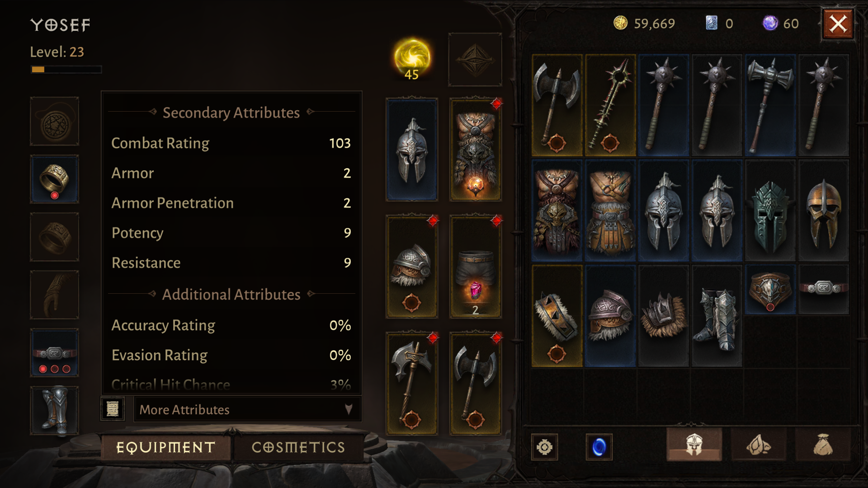
Task: Show the helmet gear inventory category
Action: click(694, 445)
